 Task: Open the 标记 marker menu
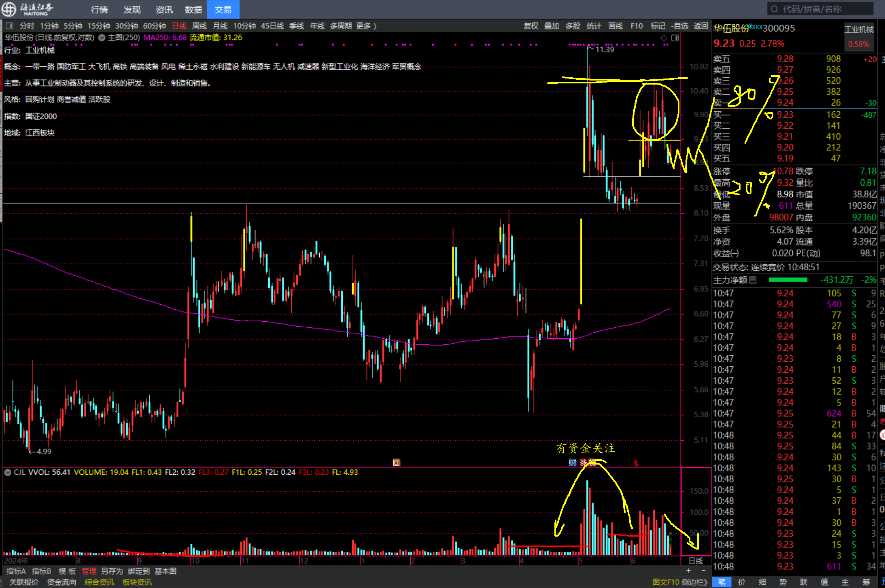coord(658,26)
